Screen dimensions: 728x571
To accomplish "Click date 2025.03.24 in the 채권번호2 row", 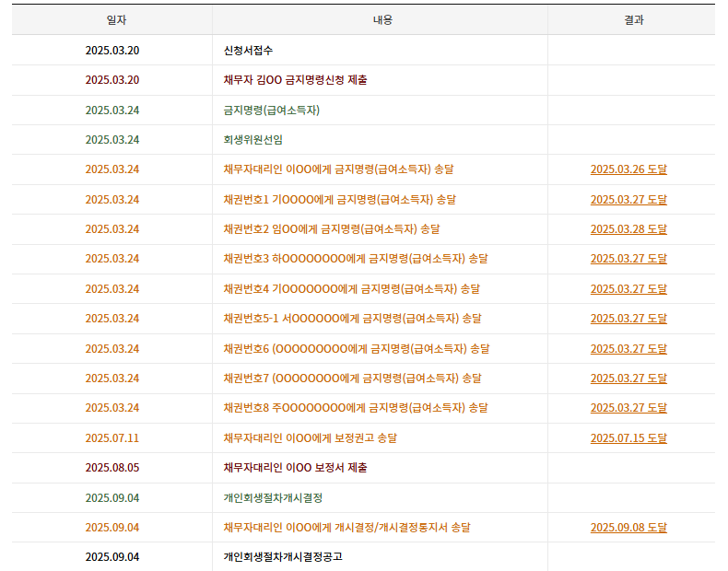I will [112, 229].
